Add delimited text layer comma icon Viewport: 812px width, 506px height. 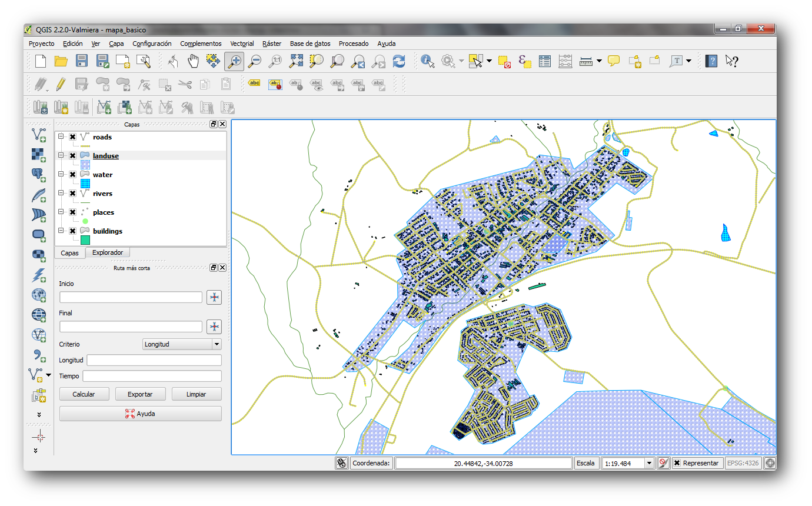click(x=39, y=355)
